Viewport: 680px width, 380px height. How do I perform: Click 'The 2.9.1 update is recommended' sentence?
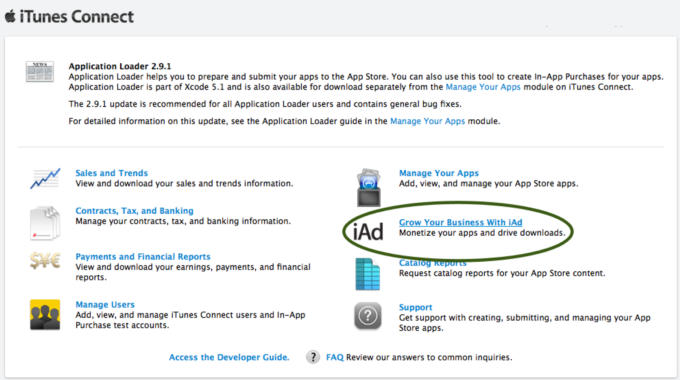265,104
